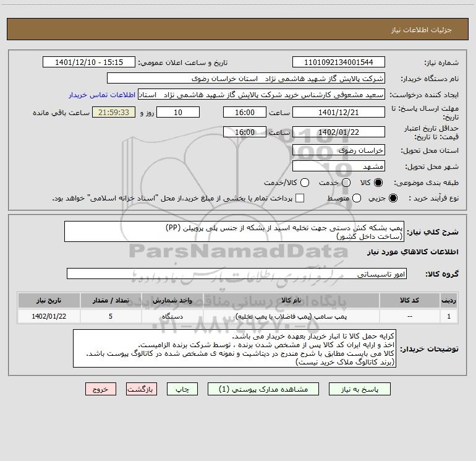The height and width of the screenshot is (461, 476).
Task: Click countdown timer 21:59:33 field
Action: coord(114,113)
